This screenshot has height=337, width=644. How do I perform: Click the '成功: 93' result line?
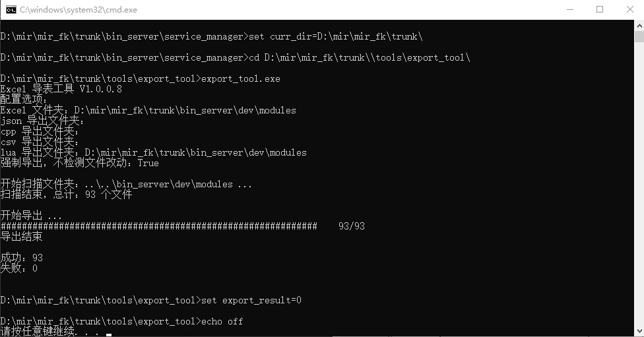[x=22, y=258]
